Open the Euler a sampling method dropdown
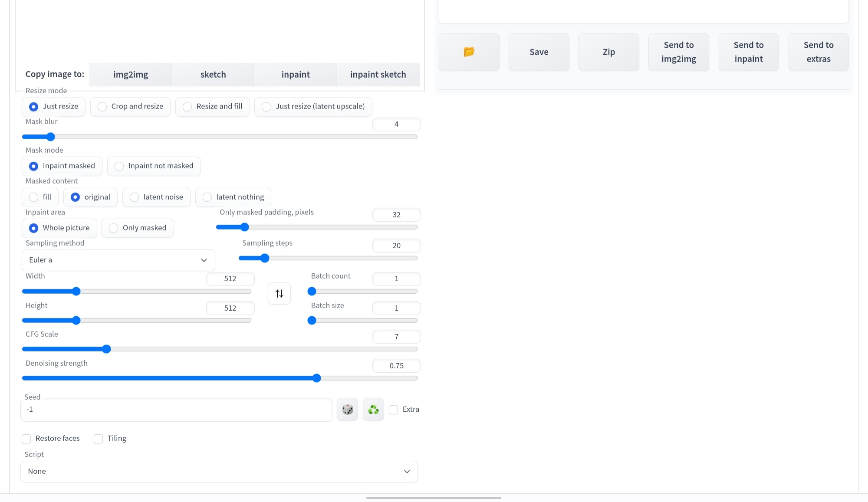This screenshot has width=868, height=502. pos(118,260)
